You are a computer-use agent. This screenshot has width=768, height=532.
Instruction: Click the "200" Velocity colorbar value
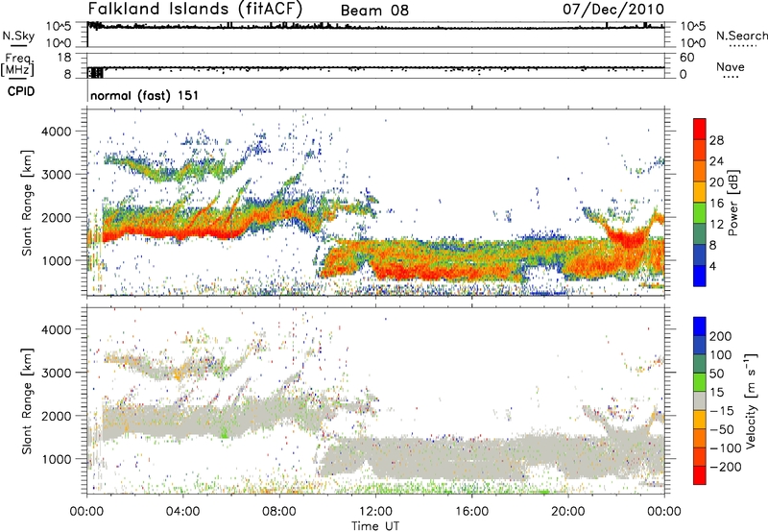coord(721,336)
